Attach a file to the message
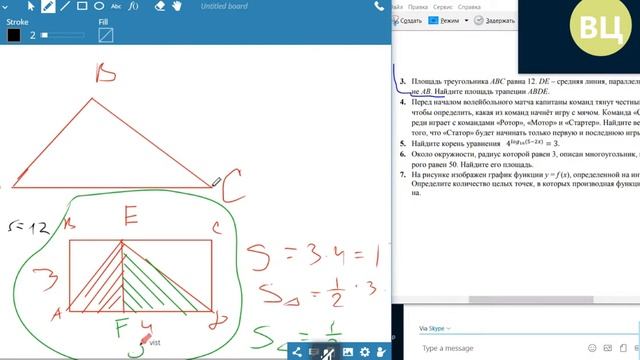This screenshot has height=360, width=640. pos(623,348)
